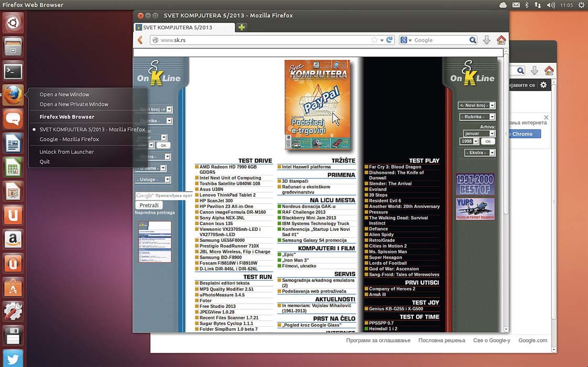Reload the page in Firefox

point(389,40)
